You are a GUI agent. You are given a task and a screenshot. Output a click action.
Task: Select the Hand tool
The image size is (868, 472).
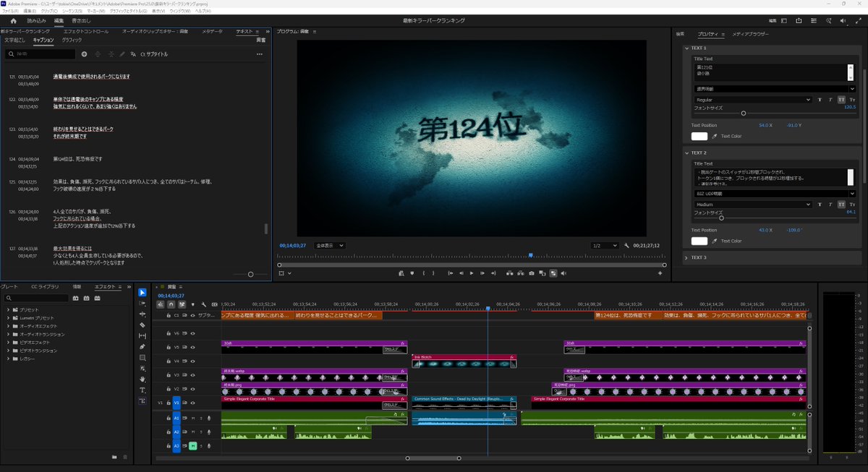(x=142, y=379)
